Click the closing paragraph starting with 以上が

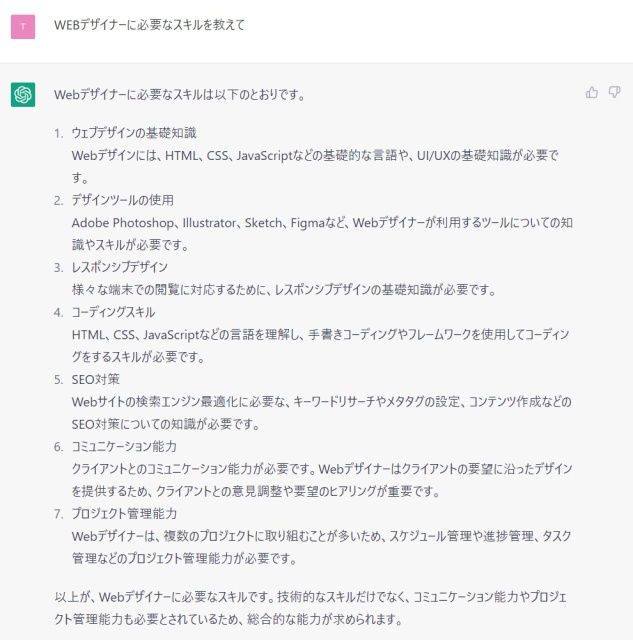tap(310, 608)
